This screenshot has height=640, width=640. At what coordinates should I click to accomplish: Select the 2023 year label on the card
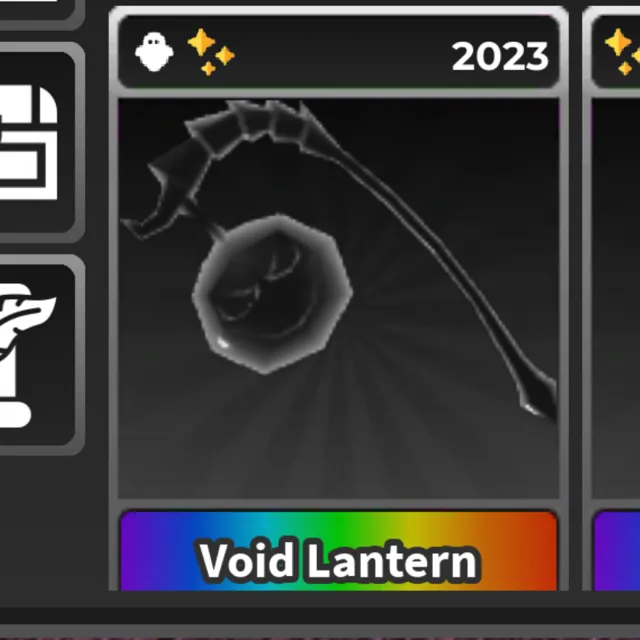pos(500,56)
